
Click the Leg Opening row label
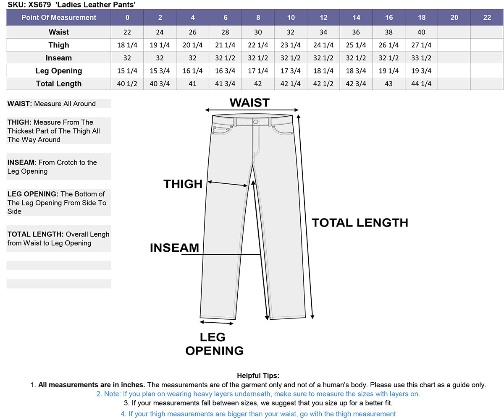point(59,71)
